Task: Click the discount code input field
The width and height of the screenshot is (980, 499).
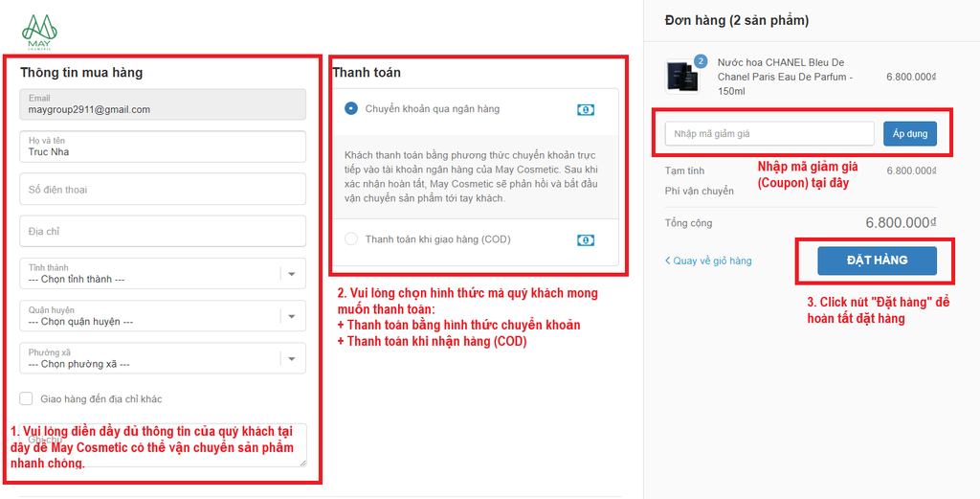Action: tap(769, 134)
